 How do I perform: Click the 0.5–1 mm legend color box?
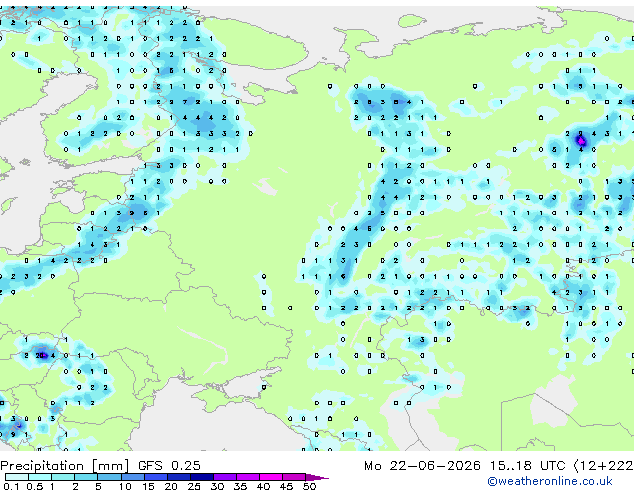40,477
